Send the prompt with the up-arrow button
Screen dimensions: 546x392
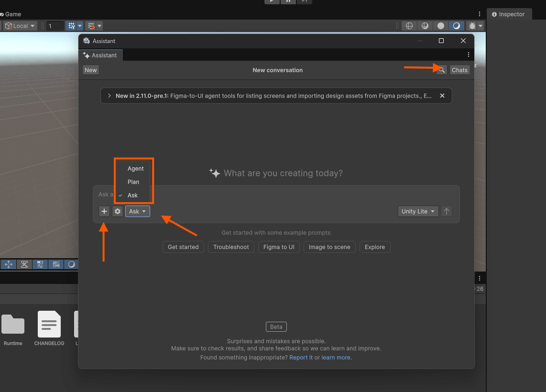click(447, 211)
